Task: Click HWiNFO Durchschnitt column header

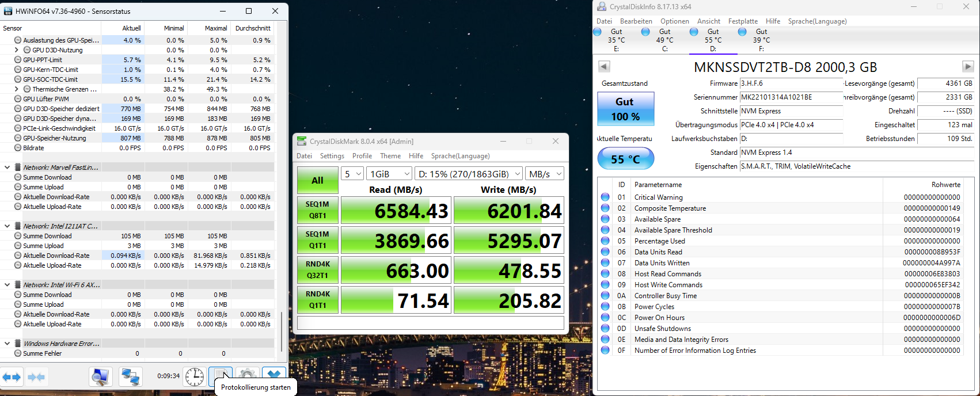Action: (x=252, y=28)
